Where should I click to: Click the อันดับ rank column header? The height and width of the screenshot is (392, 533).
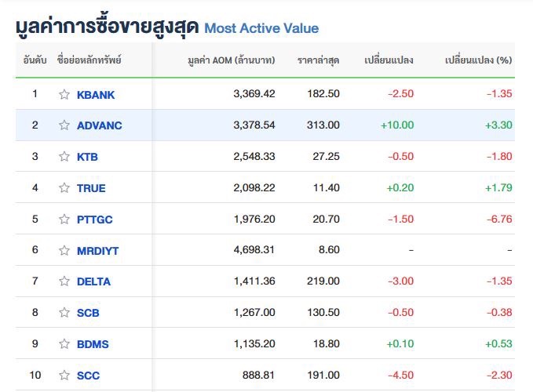coord(35,60)
